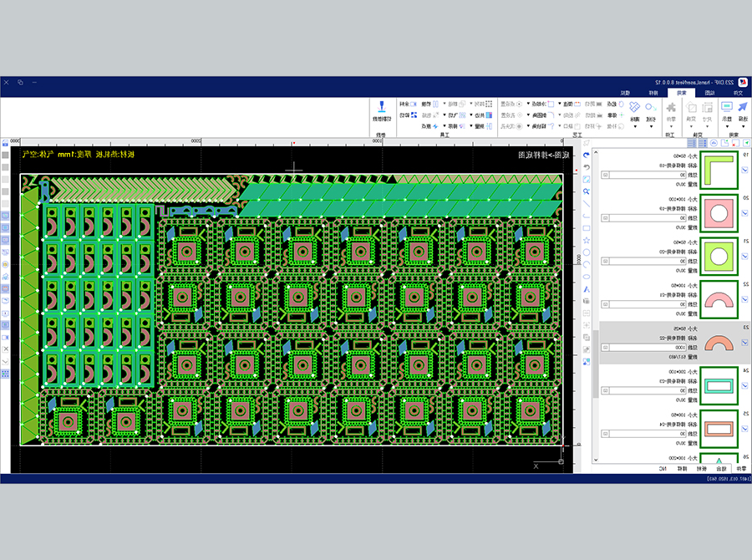Toggle checkbox beside part number 23
Viewport: 752px width, 560px height.
pyautogui.click(x=744, y=342)
